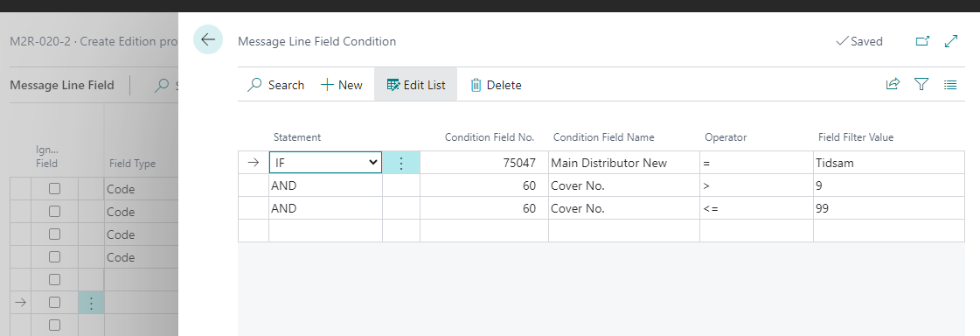Toggle the list view options icon

[x=950, y=85]
